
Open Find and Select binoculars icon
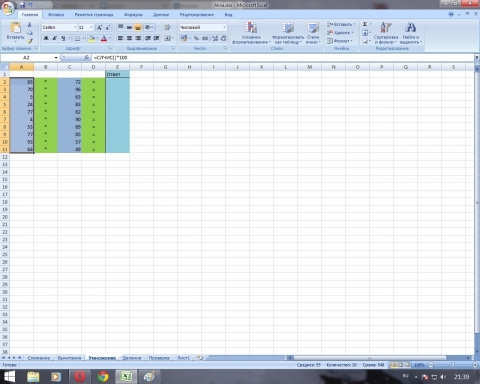pos(410,28)
